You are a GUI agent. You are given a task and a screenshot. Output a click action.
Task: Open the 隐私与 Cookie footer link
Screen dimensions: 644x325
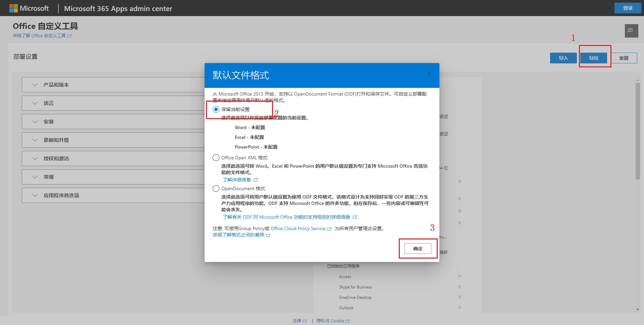tap(333, 321)
